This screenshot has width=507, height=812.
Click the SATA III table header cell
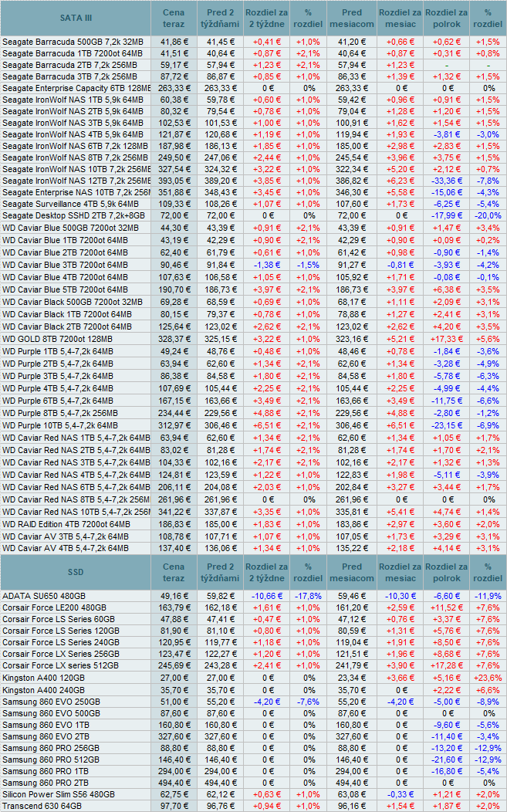(x=76, y=17)
